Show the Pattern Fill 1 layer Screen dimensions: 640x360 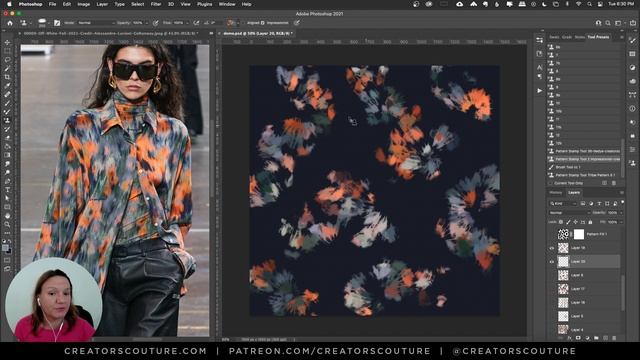click(552, 234)
